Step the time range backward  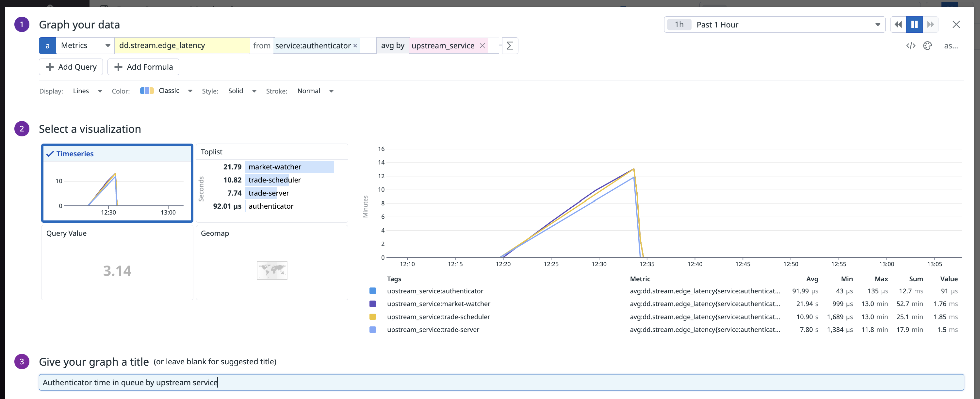click(x=898, y=24)
